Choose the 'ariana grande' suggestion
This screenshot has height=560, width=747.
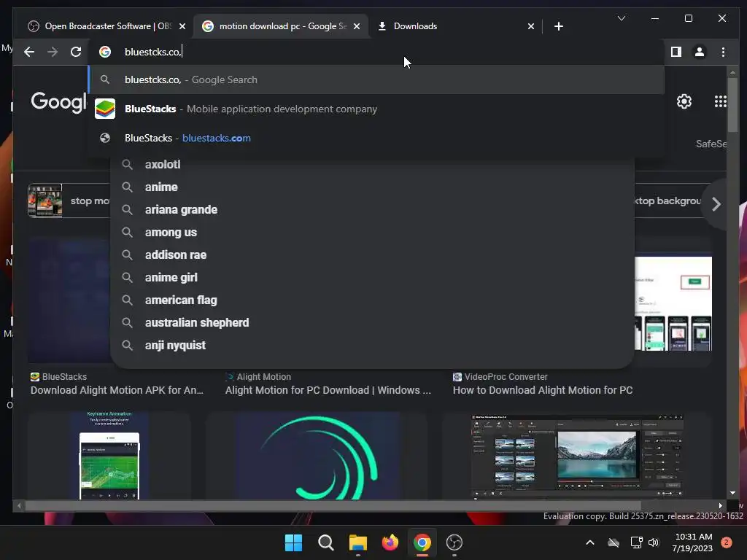(371, 209)
